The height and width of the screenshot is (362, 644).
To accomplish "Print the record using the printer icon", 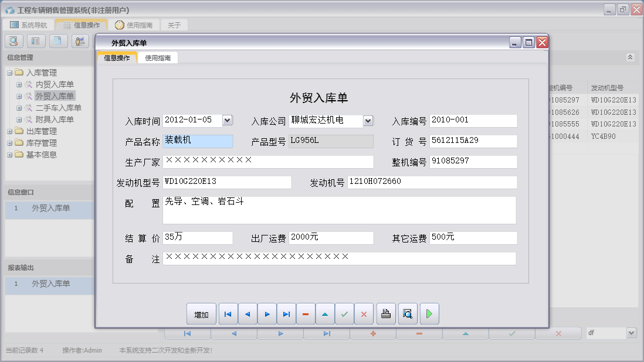I will [385, 313].
